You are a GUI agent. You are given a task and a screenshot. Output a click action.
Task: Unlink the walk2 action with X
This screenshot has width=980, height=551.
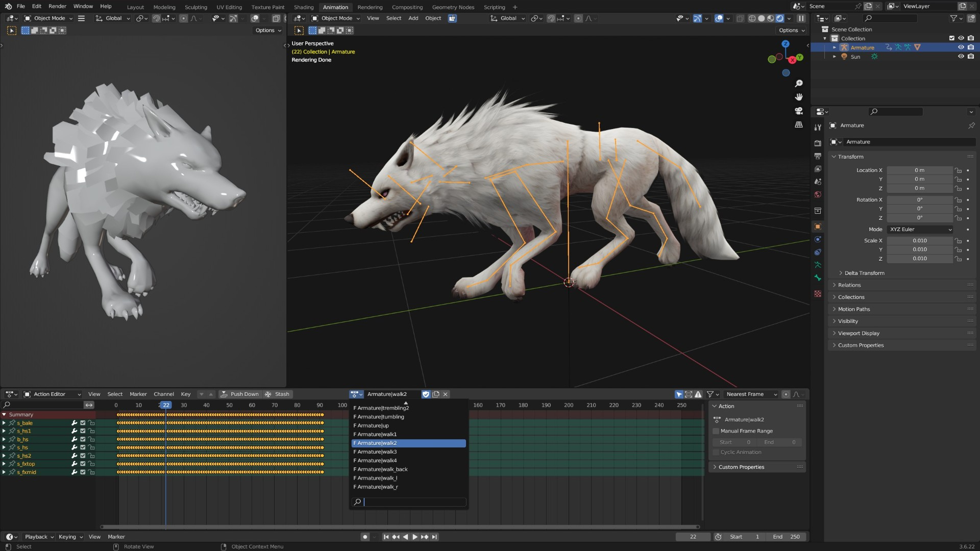pyautogui.click(x=445, y=394)
